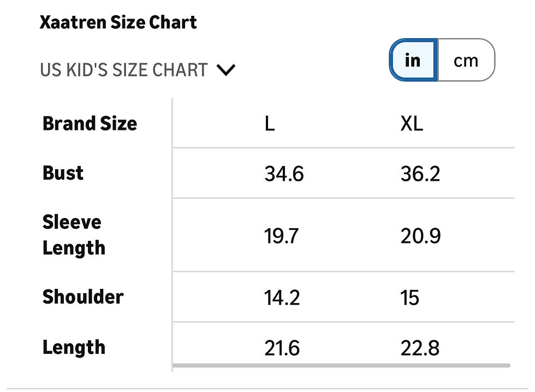Select bust value 36.2 for size XL

pos(420,174)
